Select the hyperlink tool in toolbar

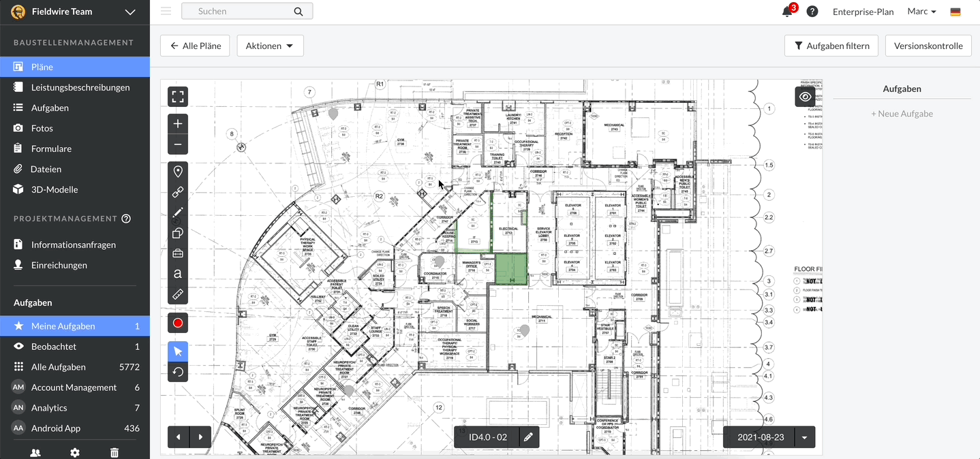click(178, 192)
